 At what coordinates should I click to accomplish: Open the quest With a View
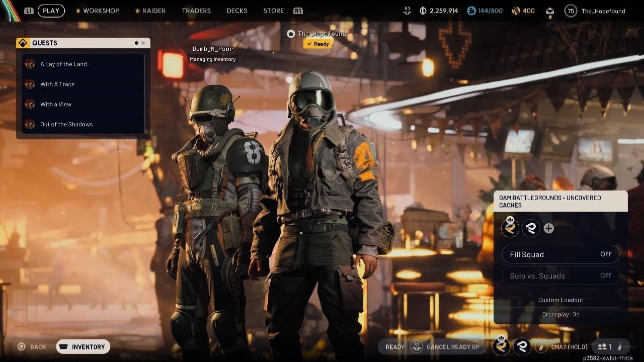pyautogui.click(x=83, y=104)
